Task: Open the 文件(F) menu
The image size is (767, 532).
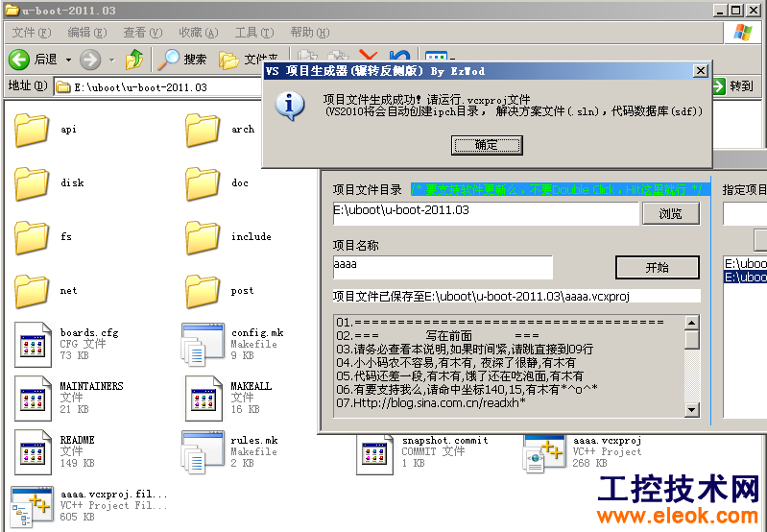Action: point(32,33)
